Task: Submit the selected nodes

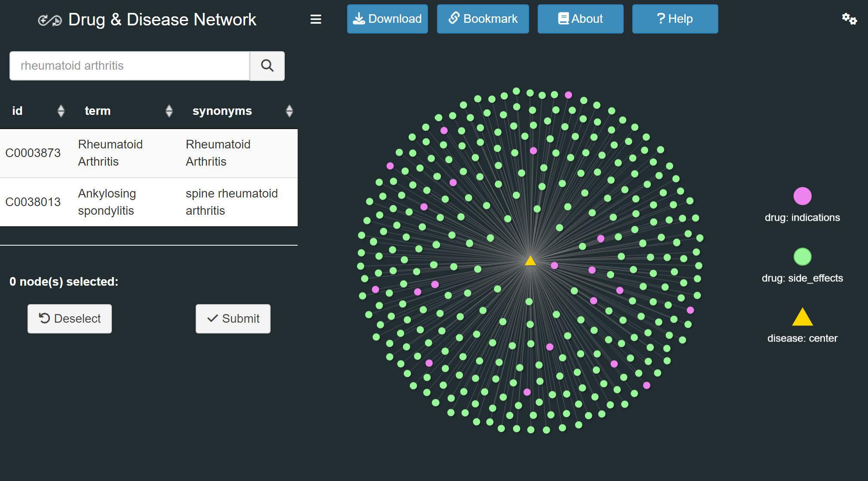Action: pos(233,319)
